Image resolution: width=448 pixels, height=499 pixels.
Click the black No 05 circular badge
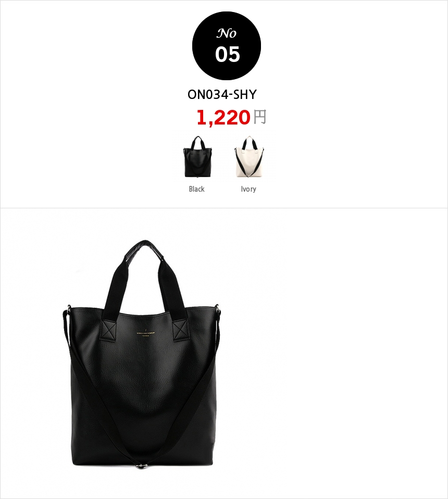click(x=227, y=46)
